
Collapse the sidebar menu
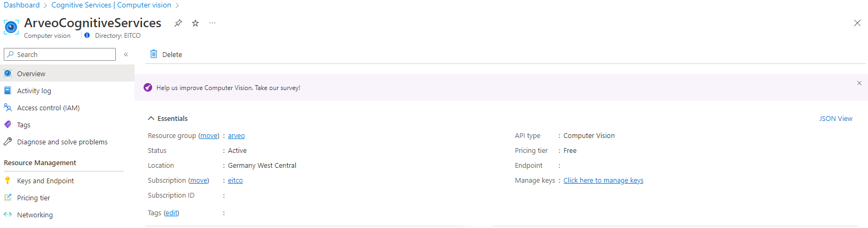pyautogui.click(x=126, y=54)
